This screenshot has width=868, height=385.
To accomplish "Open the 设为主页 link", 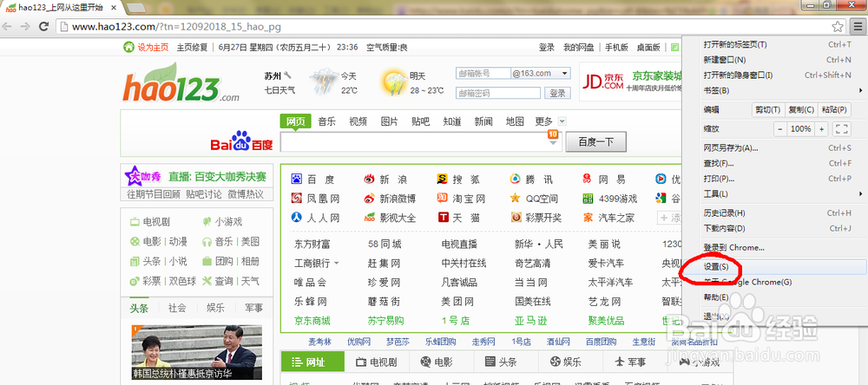I will 154,47.
